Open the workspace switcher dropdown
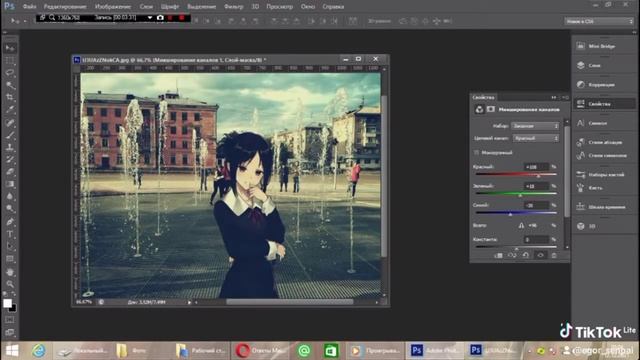Image resolution: width=640 pixels, height=360 pixels. pos(598,21)
